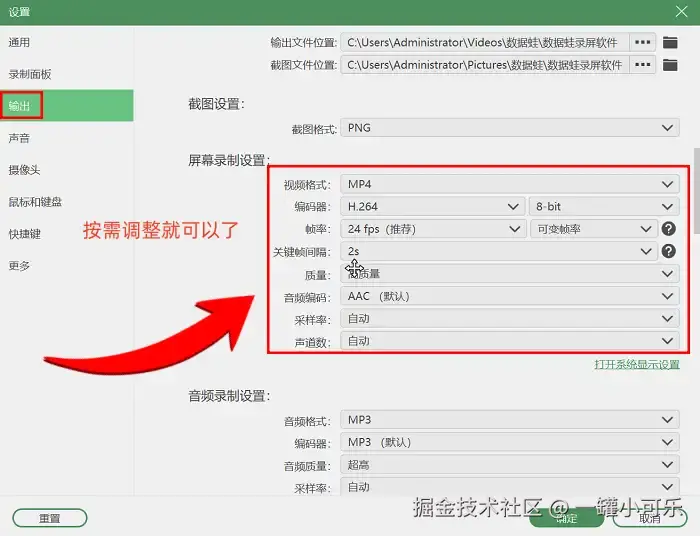700x536 pixels.
Task: Expand the MP3 (默认) audio encoder dropdown
Action: pyautogui.click(x=510, y=442)
